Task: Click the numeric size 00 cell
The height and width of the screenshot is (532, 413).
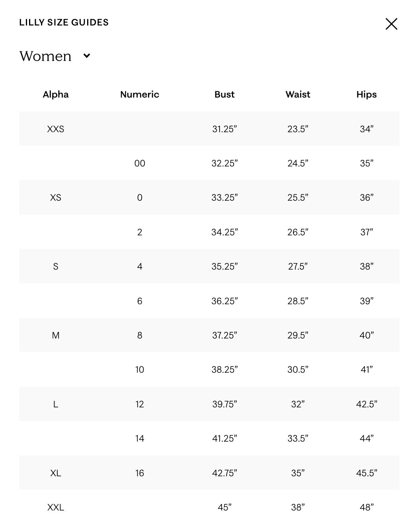Action: [140, 163]
